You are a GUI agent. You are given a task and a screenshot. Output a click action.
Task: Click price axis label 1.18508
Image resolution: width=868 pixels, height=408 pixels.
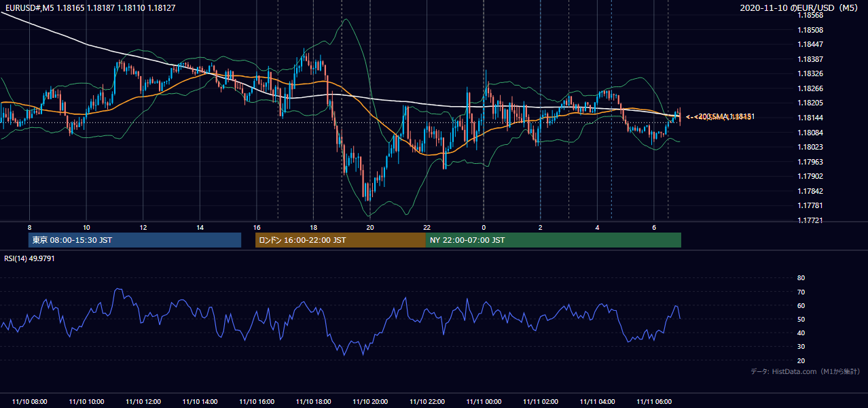coord(810,30)
